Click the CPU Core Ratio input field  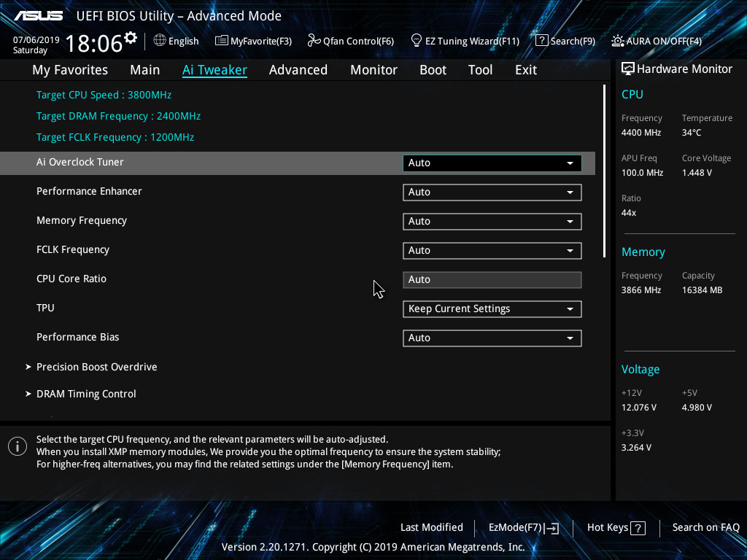point(492,280)
